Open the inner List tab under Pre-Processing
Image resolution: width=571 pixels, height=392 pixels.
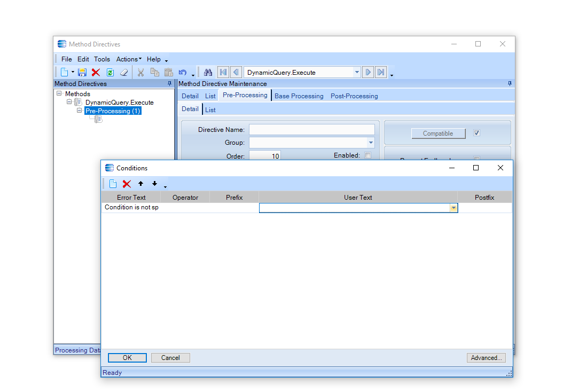click(210, 110)
